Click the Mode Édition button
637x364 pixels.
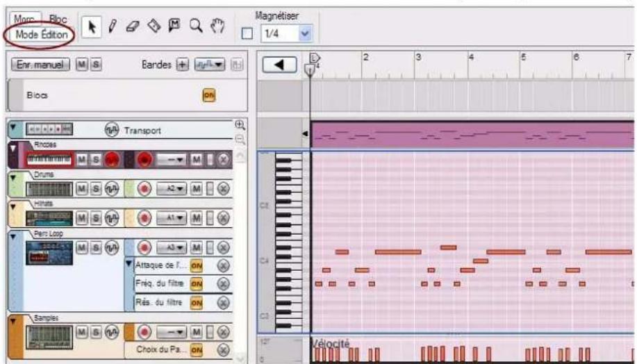pyautogui.click(x=42, y=35)
